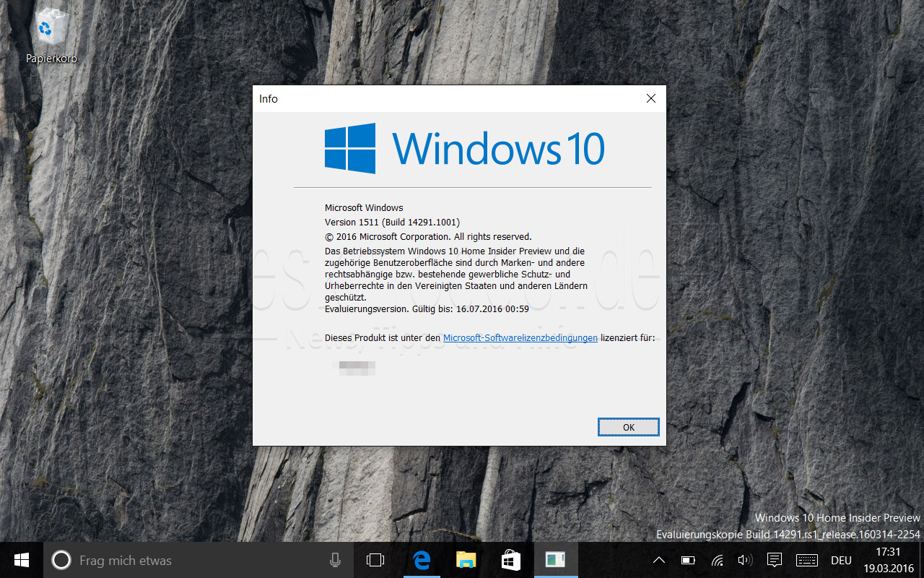Launch Microsoft Edge from the taskbar
924x578 pixels.
[x=422, y=560]
